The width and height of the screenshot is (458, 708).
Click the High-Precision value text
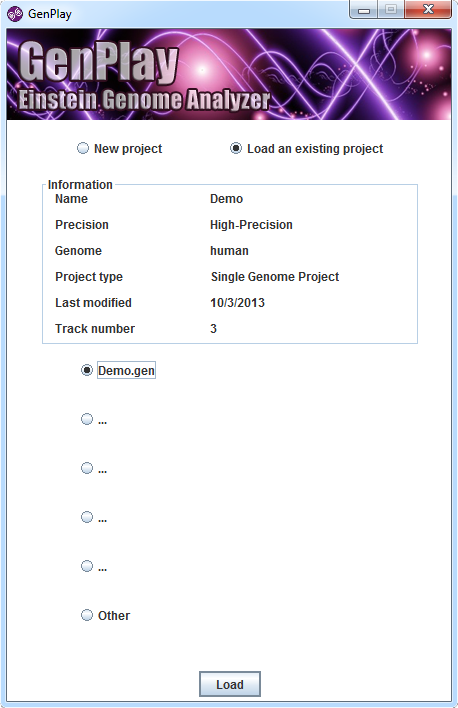tap(251, 225)
